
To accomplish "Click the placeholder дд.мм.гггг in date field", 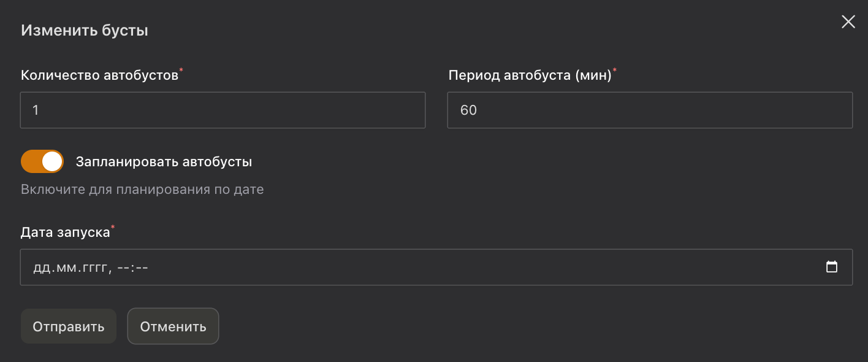I will pos(90,268).
